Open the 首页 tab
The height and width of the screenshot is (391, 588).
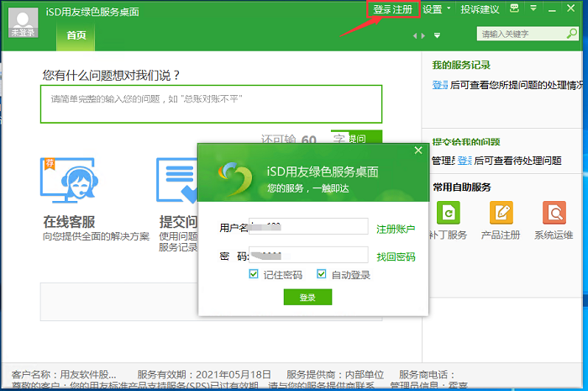[76, 35]
